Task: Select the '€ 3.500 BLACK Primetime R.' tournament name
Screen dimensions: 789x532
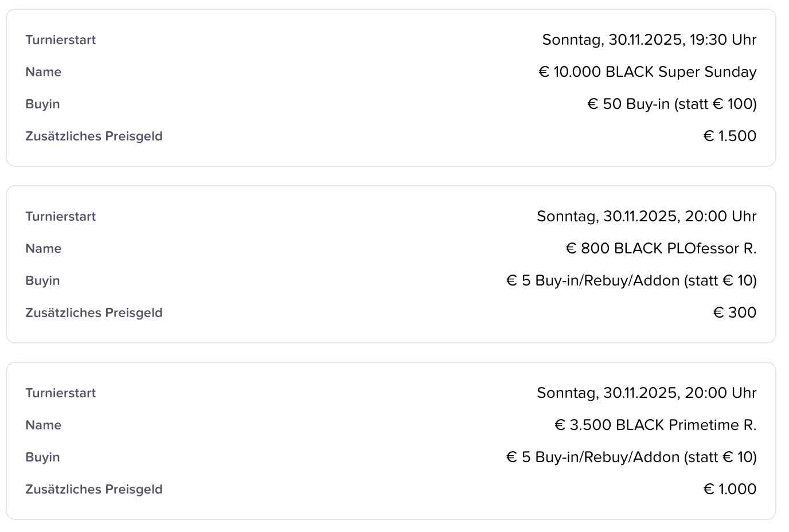Action: (655, 425)
